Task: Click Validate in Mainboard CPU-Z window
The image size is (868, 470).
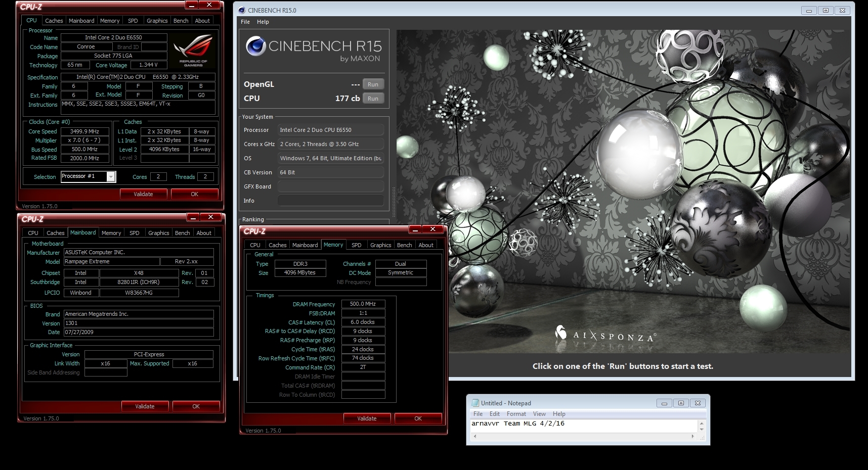Action: (x=145, y=406)
